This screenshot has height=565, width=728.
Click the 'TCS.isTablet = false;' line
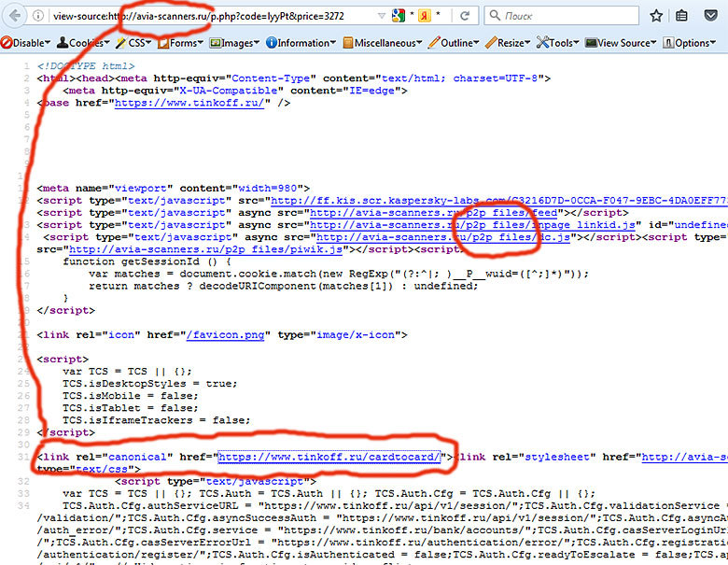131,407
